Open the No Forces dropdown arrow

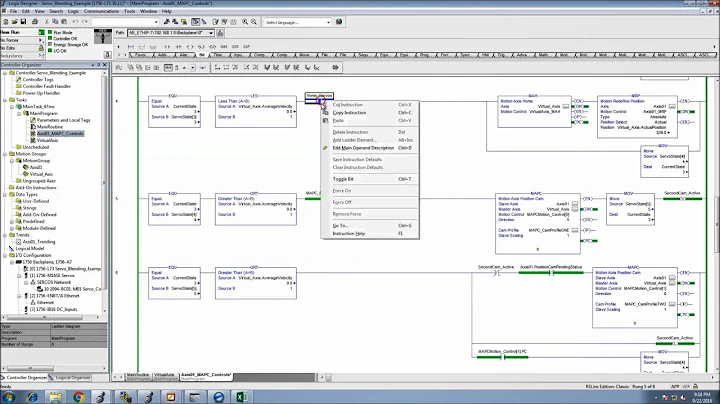pos(41,40)
